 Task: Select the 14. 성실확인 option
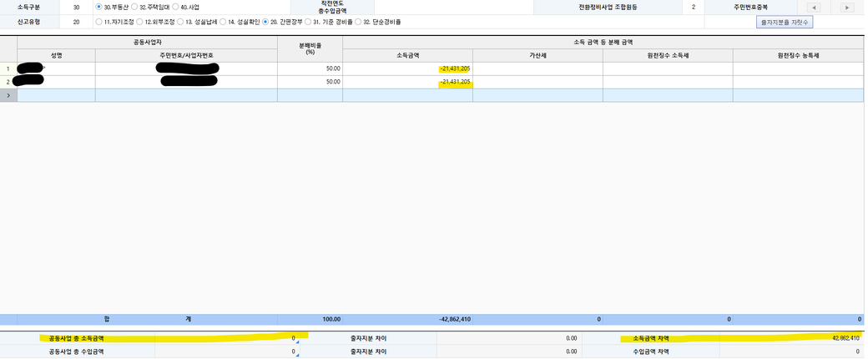click(223, 22)
